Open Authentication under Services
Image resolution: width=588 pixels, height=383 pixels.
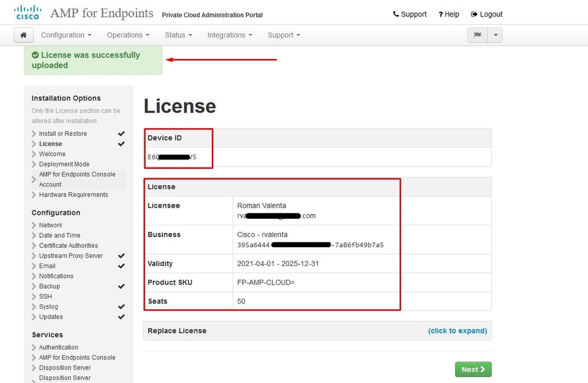point(58,347)
